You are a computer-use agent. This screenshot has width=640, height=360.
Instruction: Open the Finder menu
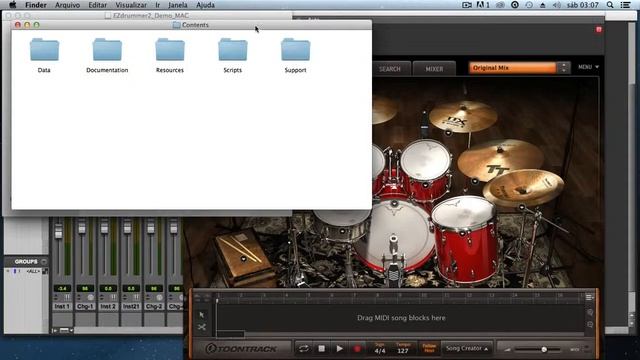click(36, 5)
